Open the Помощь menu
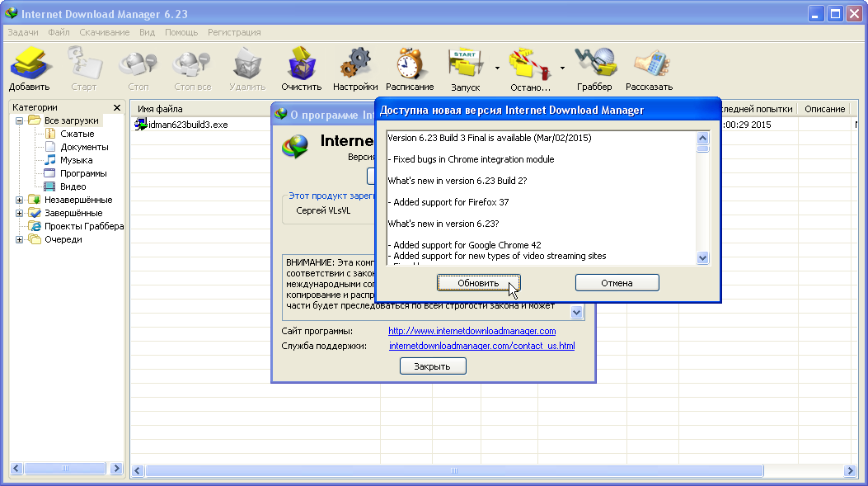 pos(181,32)
